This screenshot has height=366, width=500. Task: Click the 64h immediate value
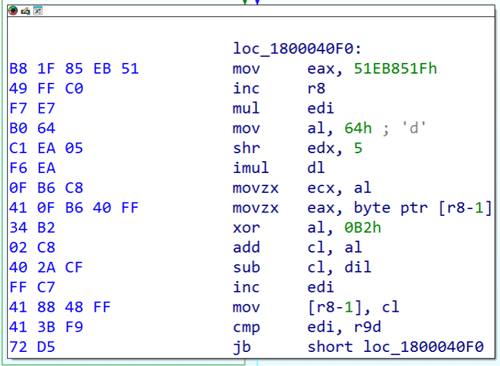[x=358, y=128]
